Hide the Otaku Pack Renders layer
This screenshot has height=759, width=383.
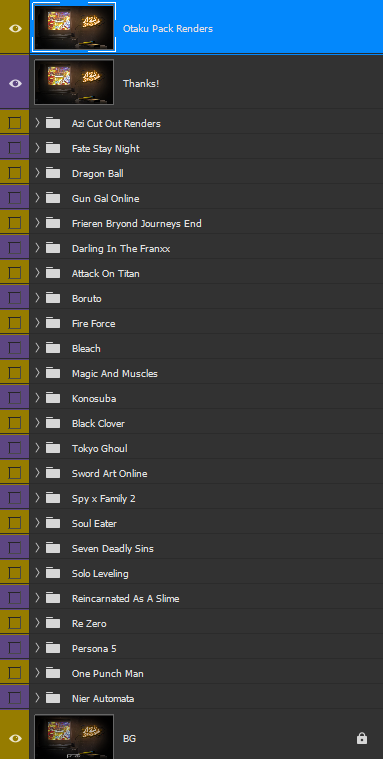coord(15,29)
